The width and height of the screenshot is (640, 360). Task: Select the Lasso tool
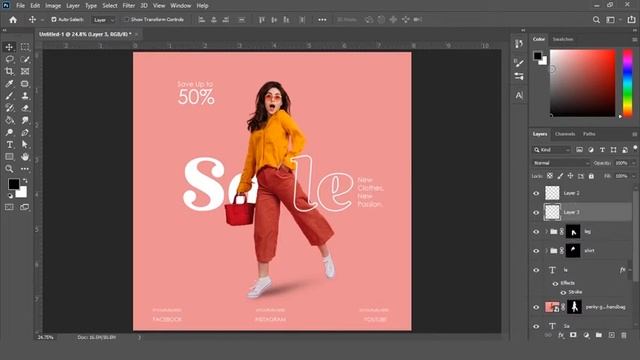click(9, 59)
